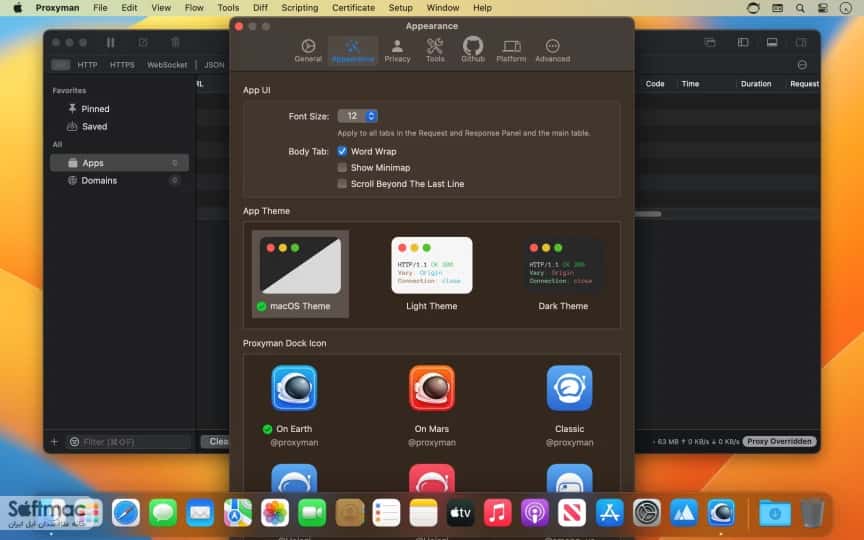The width and height of the screenshot is (864, 540).
Task: Click the Spotlight search icon in menu bar
Action: (800, 8)
